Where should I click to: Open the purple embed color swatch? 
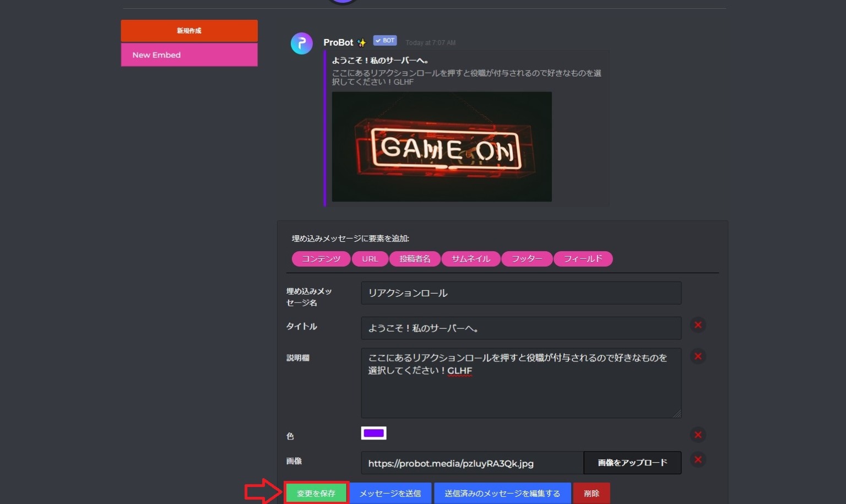[x=373, y=433]
